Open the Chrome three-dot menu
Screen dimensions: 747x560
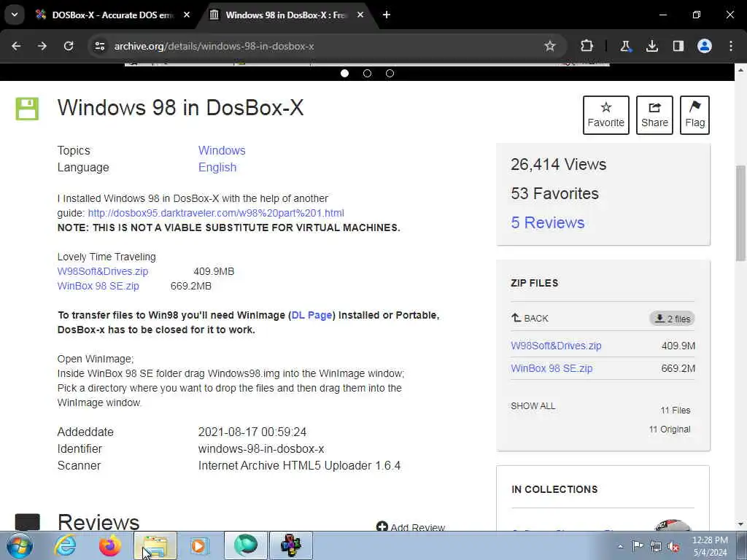coord(731,46)
